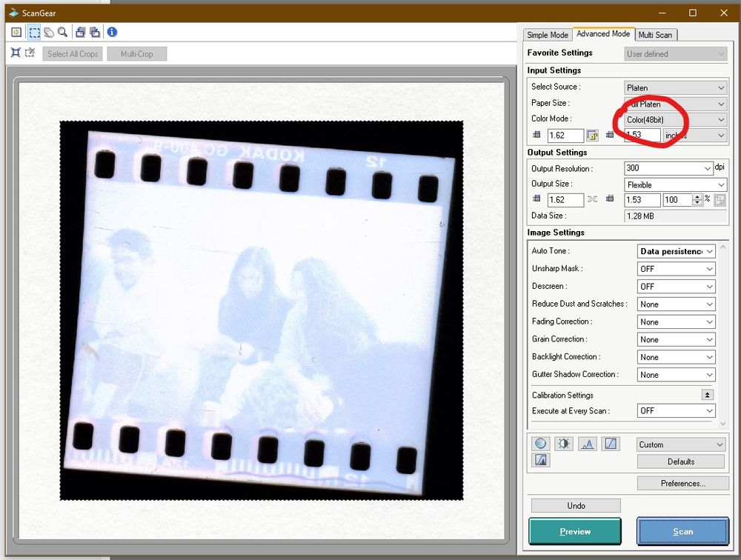Toggle the input aspect ratio lock icon
Viewport: 741px width, 560px height.
tap(592, 136)
